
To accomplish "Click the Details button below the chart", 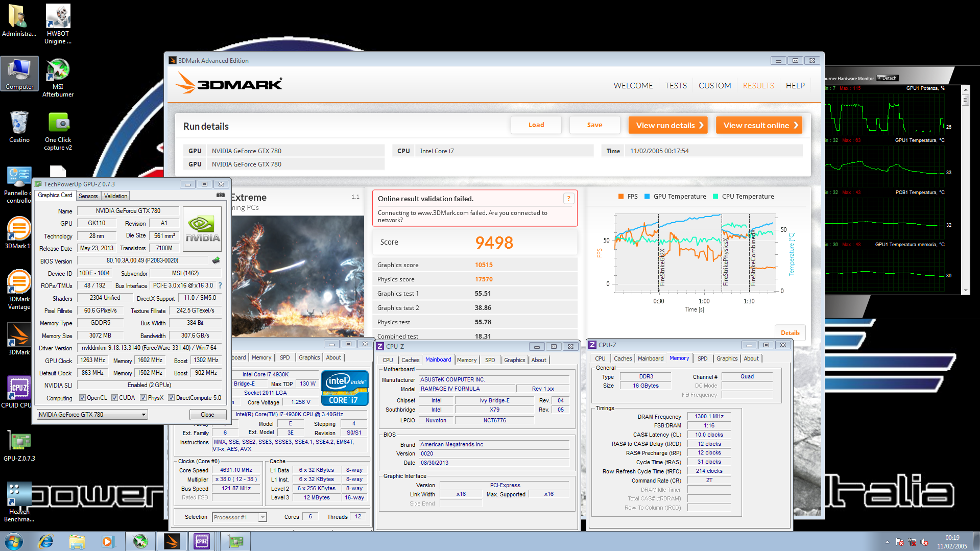I will click(x=790, y=332).
